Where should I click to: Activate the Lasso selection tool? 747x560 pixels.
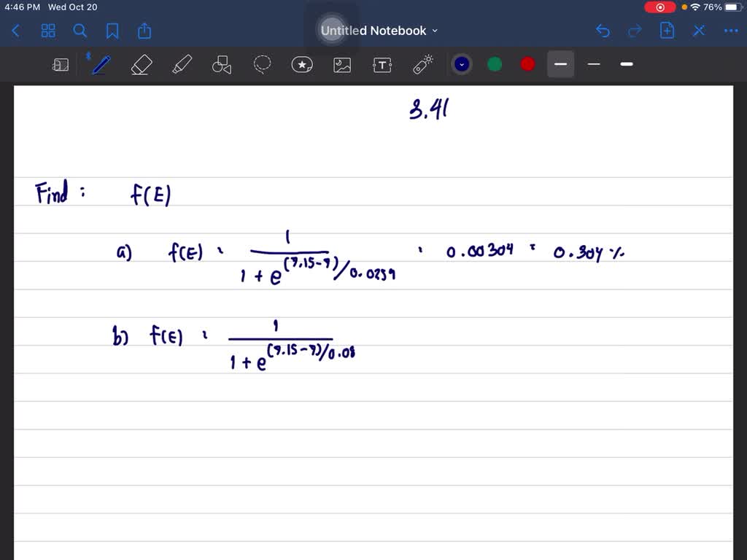click(x=262, y=64)
